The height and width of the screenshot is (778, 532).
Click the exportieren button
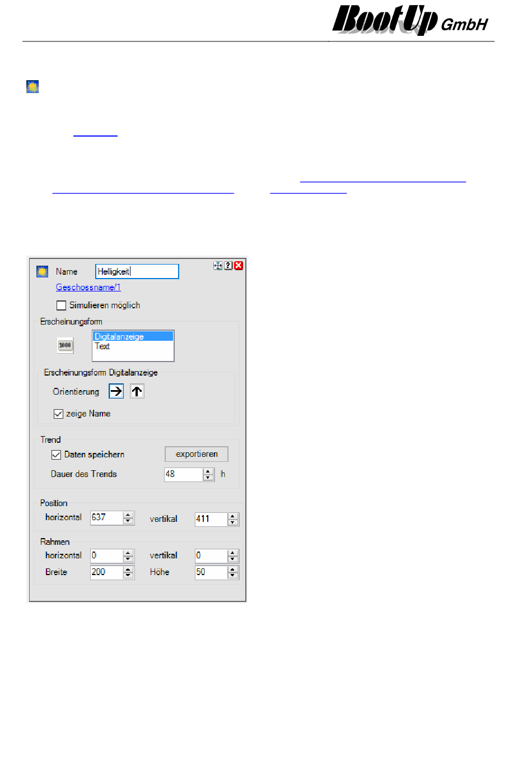[197, 454]
